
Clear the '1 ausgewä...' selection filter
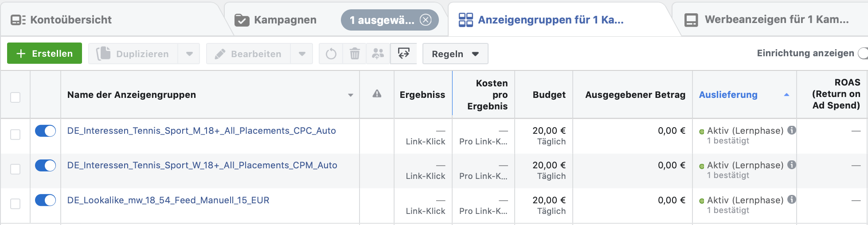(x=426, y=20)
